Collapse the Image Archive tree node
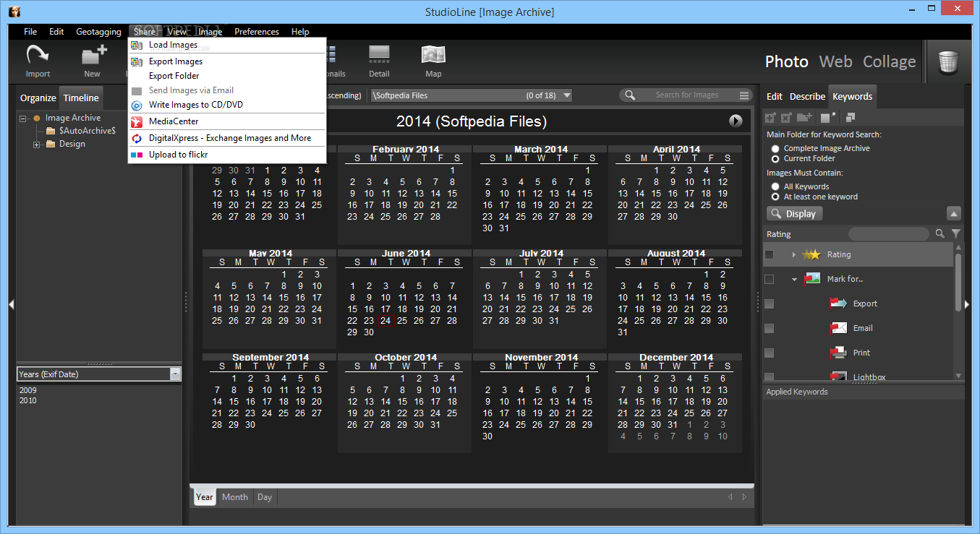This screenshot has width=980, height=534. [x=23, y=119]
